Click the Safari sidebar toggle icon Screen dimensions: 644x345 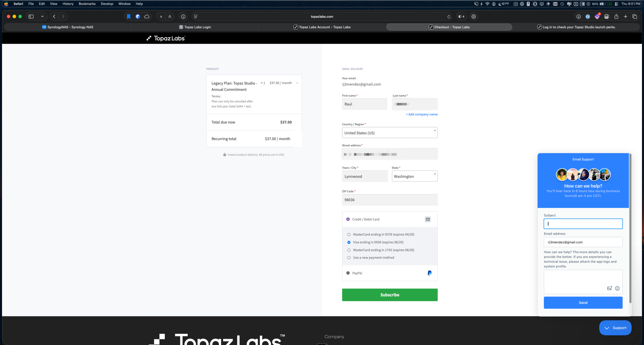31,17
